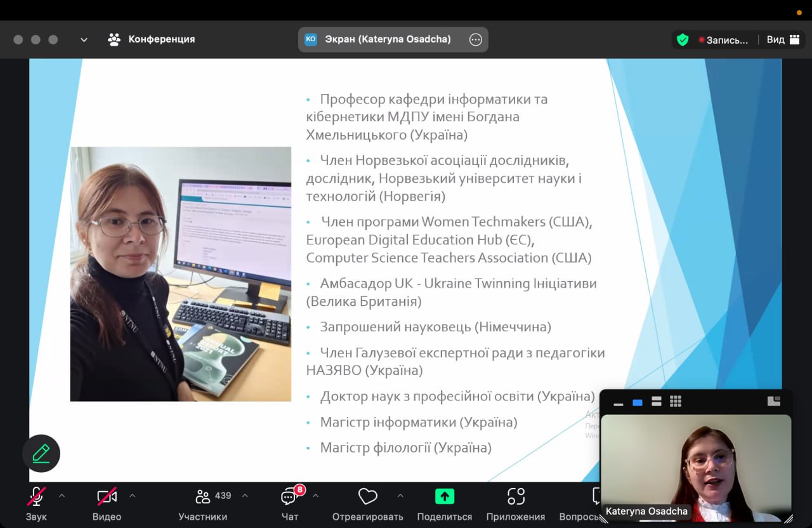Open the Конференция menu in the title bar
This screenshot has height=528, width=812.
(x=152, y=39)
